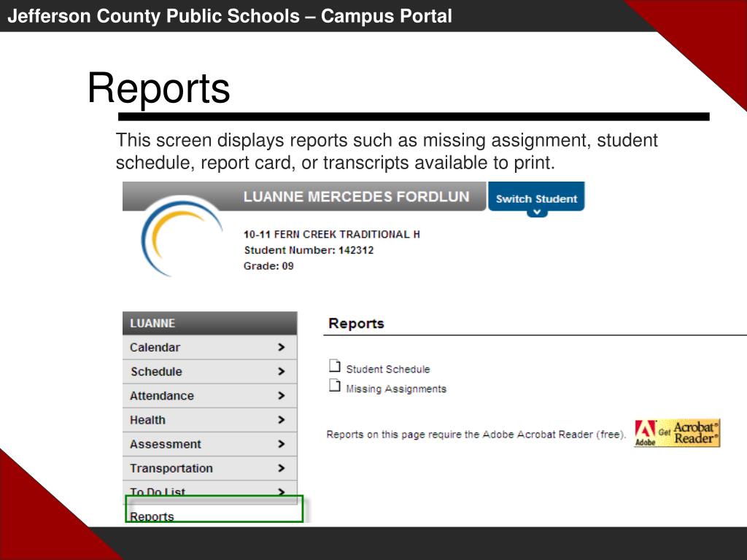Expand the Attendance arrow

tap(281, 396)
